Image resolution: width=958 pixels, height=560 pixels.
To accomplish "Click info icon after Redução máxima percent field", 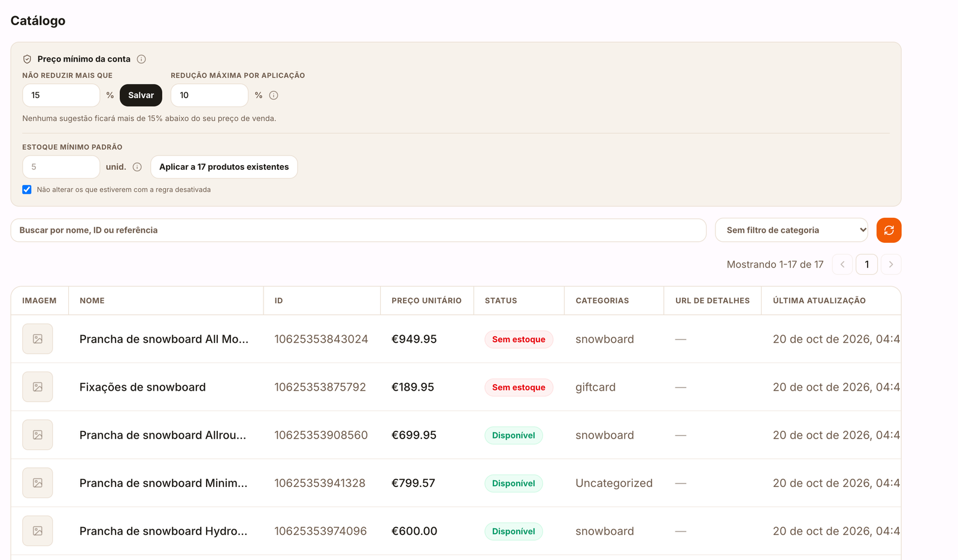I will click(274, 95).
